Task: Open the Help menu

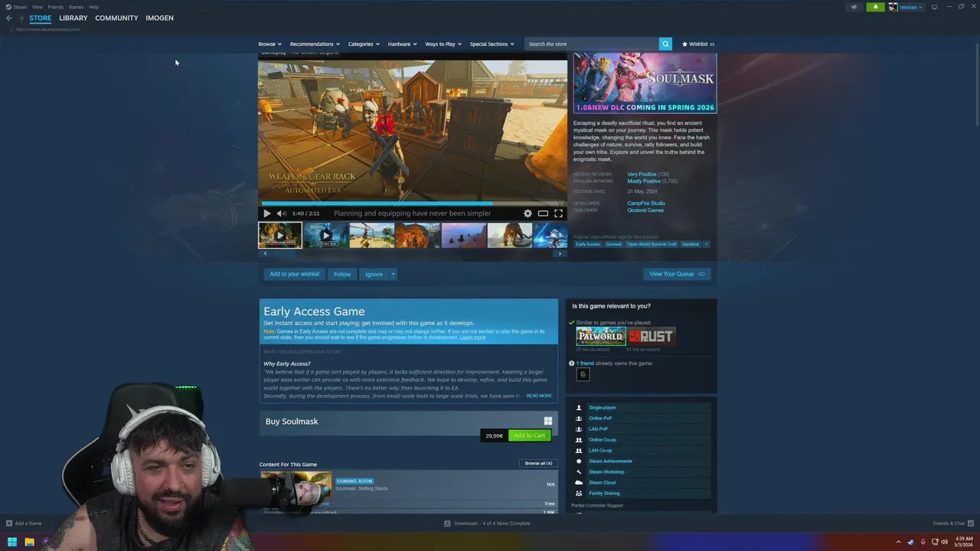Action: (x=93, y=7)
